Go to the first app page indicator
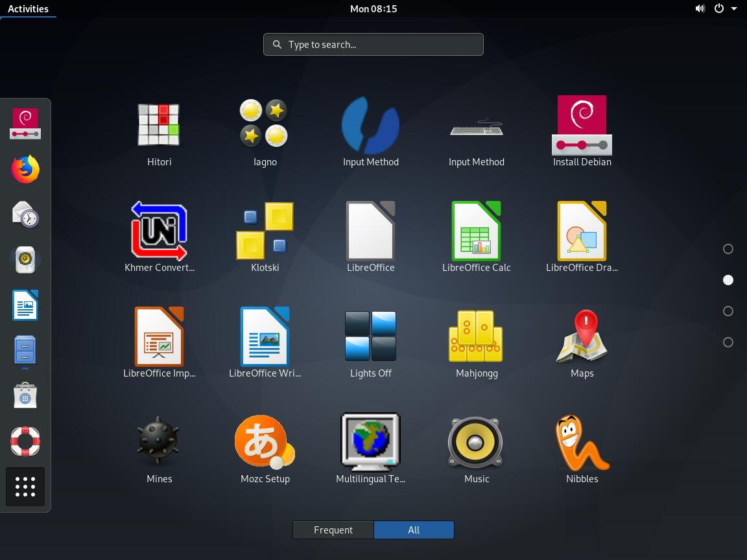This screenshot has width=747, height=560. point(728,249)
